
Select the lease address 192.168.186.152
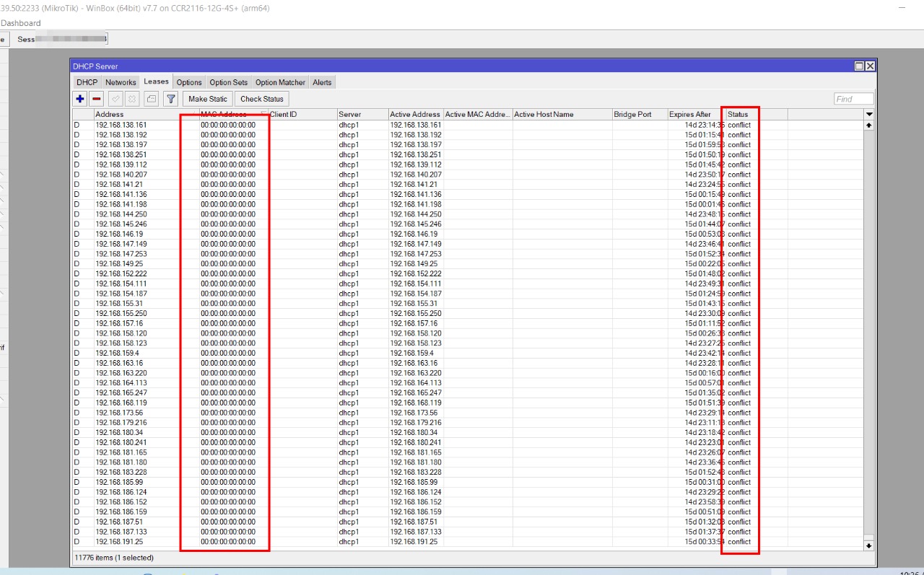(x=121, y=502)
